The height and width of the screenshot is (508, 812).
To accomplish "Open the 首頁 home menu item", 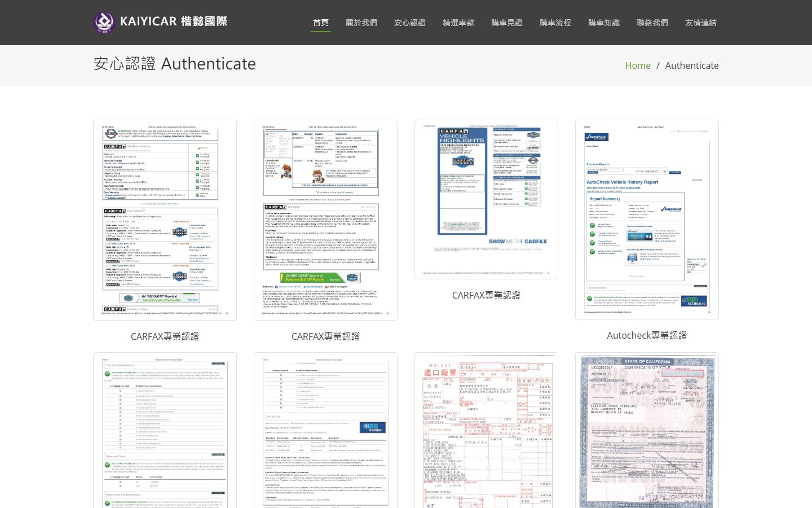I will 321,23.
